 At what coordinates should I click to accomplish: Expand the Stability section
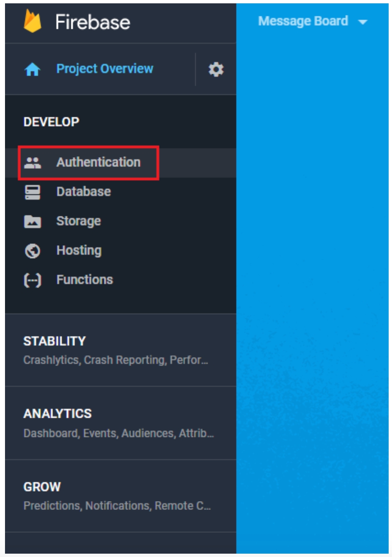55,341
